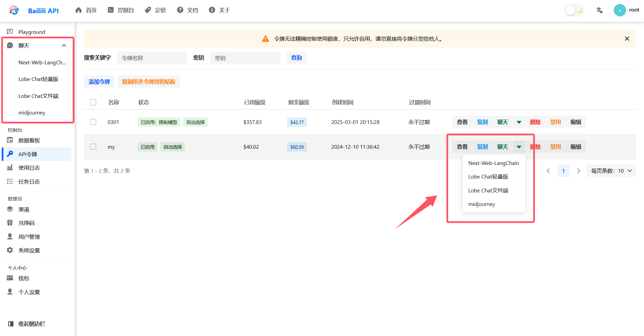Tick the select-all checkbox in table header

(x=93, y=102)
